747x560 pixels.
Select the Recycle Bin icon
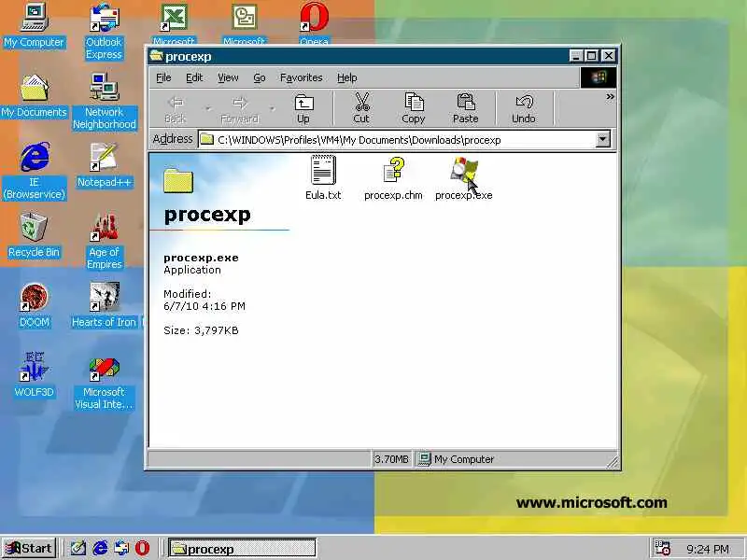[x=34, y=235]
